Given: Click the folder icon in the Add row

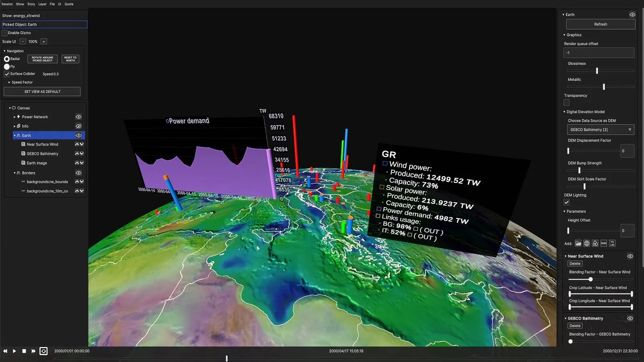Looking at the screenshot, I should click(578, 243).
